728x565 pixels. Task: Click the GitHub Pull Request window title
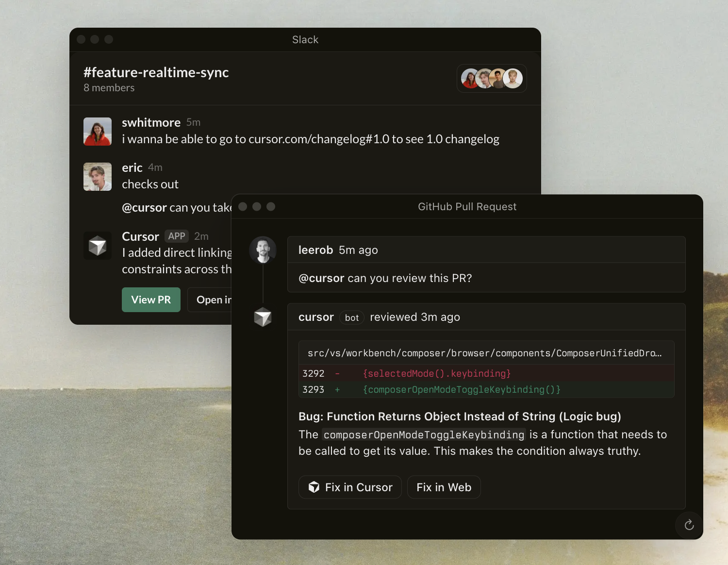coord(467,207)
